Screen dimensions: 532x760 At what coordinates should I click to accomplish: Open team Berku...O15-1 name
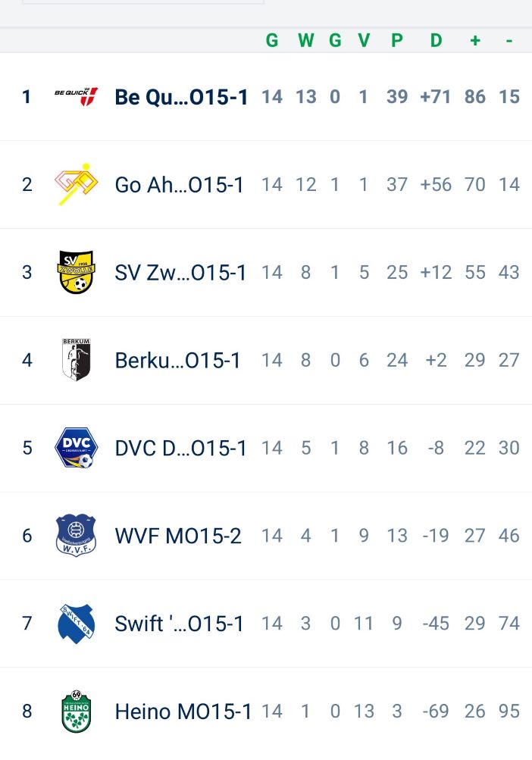coord(177,360)
